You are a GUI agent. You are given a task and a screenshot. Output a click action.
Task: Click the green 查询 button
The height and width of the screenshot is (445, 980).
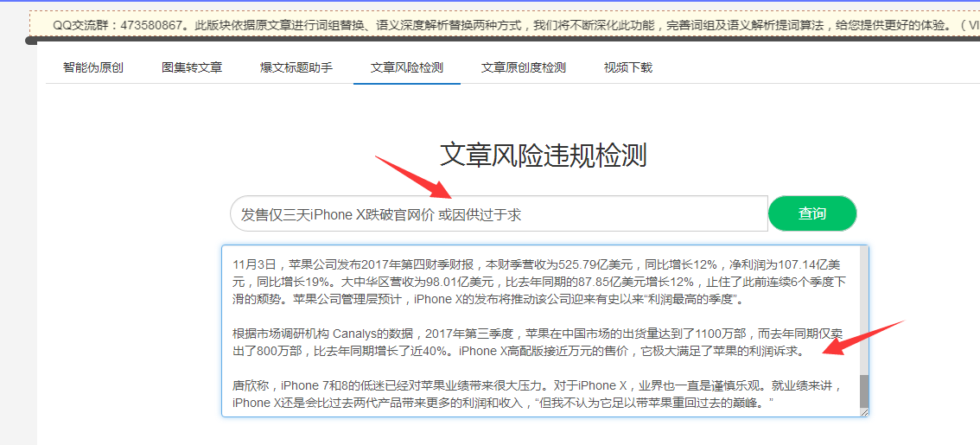(811, 213)
